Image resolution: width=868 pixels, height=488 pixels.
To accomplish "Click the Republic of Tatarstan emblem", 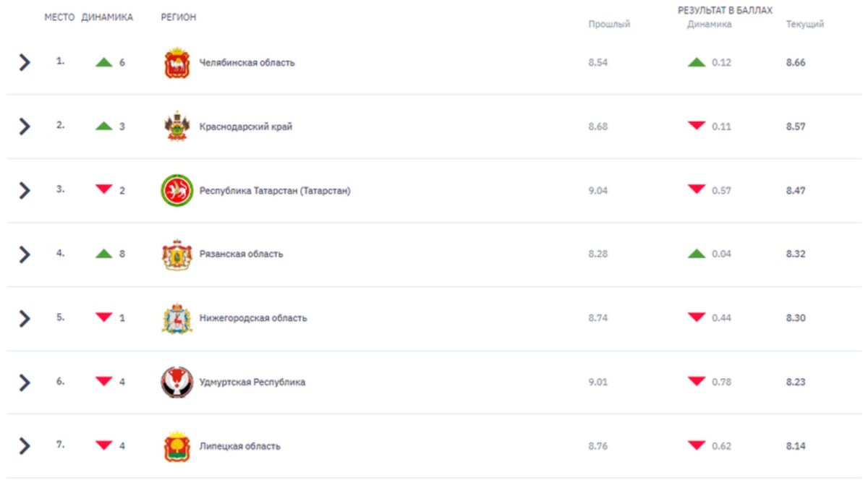I will (x=176, y=191).
